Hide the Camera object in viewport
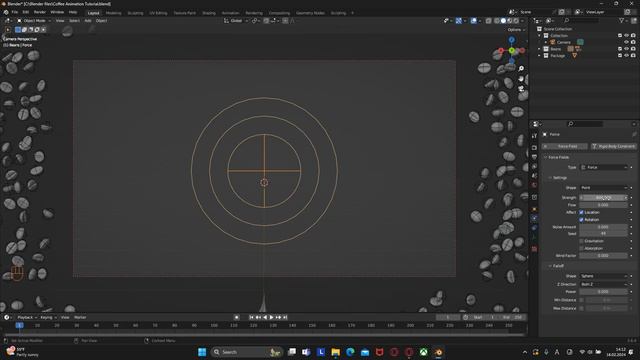This screenshot has height=360, width=640. click(x=627, y=42)
